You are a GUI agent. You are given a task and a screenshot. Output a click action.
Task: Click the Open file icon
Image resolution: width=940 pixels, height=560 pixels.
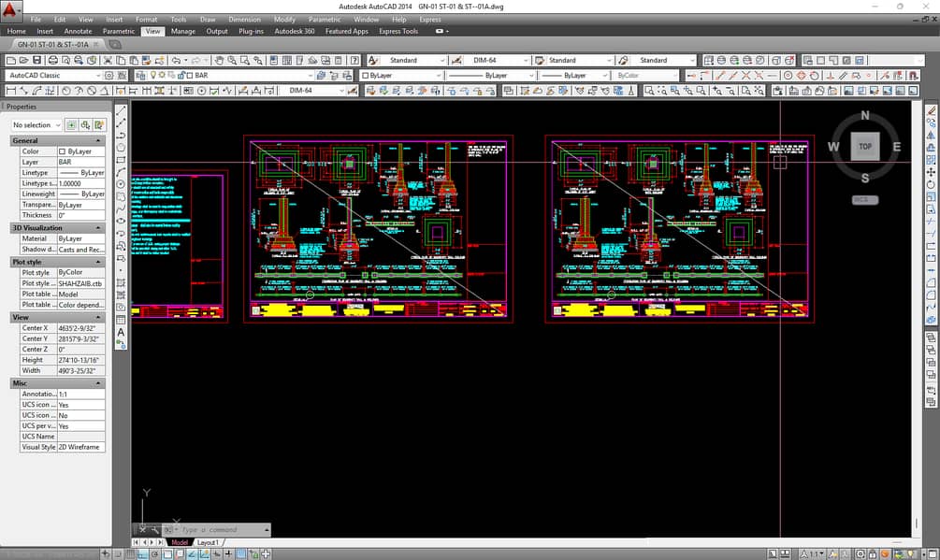(x=24, y=61)
